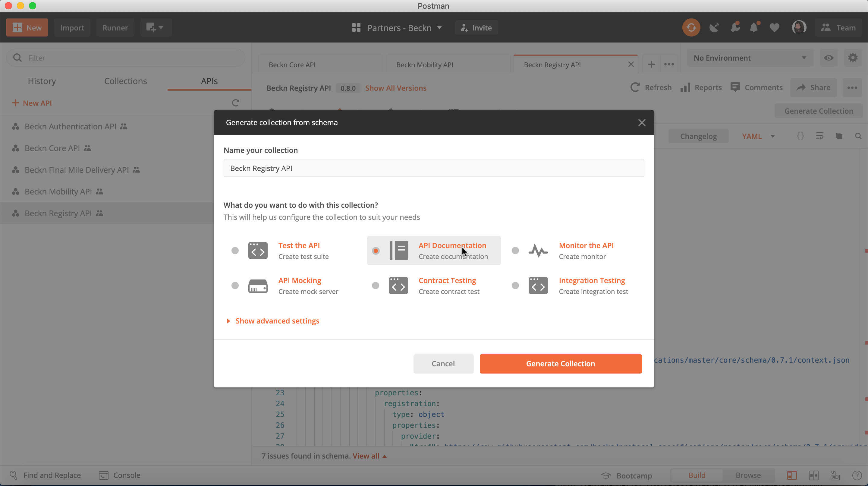The width and height of the screenshot is (868, 486).
Task: Open Comments
Action: [x=756, y=88]
